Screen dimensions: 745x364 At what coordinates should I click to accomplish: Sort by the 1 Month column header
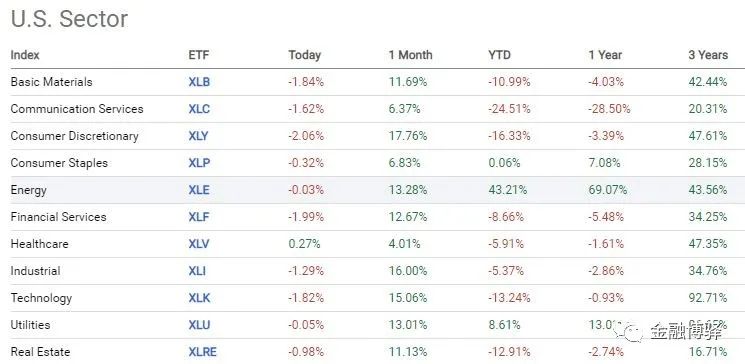pyautogui.click(x=411, y=55)
